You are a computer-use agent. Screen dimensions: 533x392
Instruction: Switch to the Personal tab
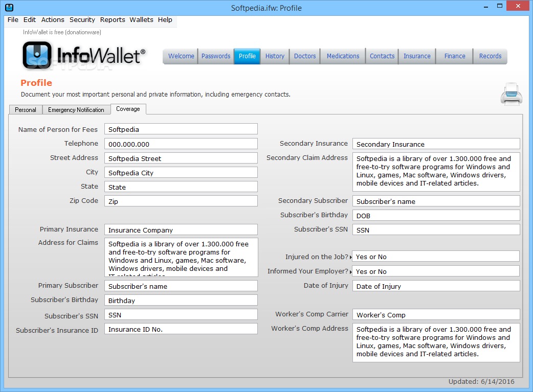click(26, 110)
